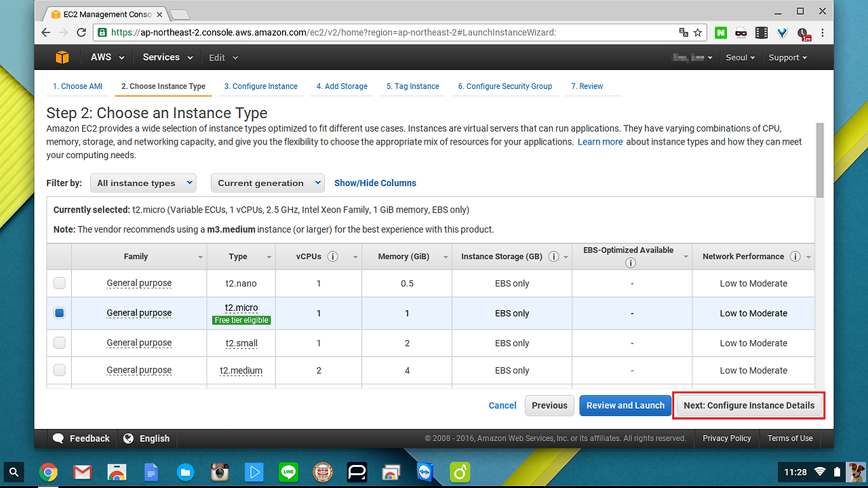Image resolution: width=868 pixels, height=488 pixels.
Task: Go to the 3. Configure Instance tab
Action: (260, 86)
